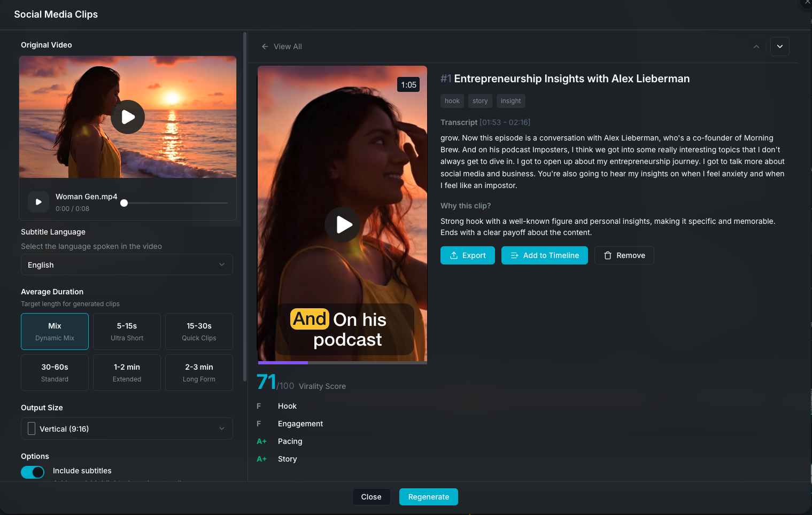Image resolution: width=812 pixels, height=515 pixels.
Task: Click the 0:00 / 0:08 time readout
Action: (x=72, y=209)
